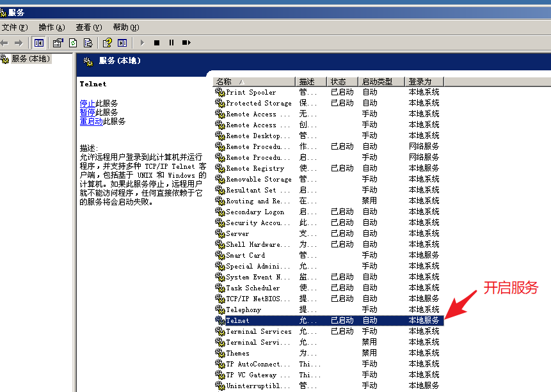
Task: Refresh the services list via toolbar
Action: (73, 43)
